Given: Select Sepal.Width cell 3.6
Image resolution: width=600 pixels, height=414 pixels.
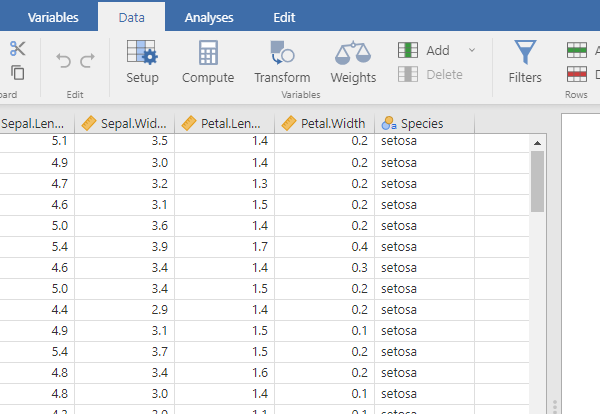Looking at the screenshot, I should point(124,226).
